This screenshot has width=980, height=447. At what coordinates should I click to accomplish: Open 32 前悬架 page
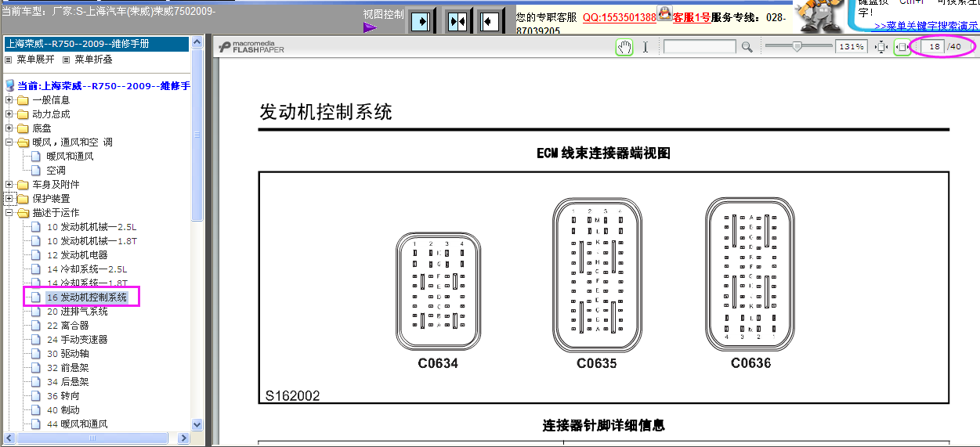[67, 368]
